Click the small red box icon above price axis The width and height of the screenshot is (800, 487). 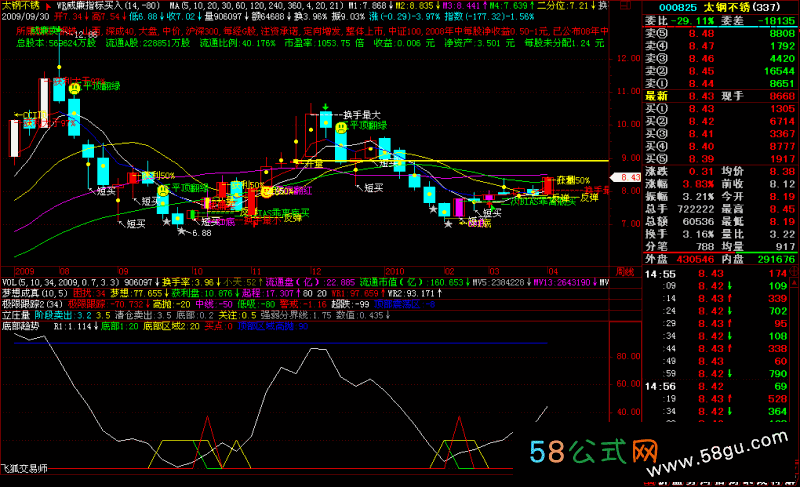pos(626,6)
